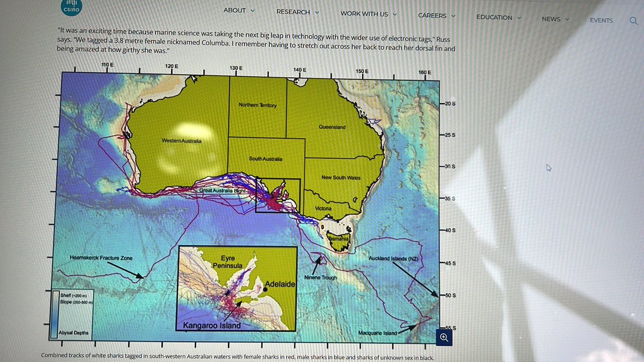
Task: Expand the chevron next to RESEARCH
Action: point(317,12)
